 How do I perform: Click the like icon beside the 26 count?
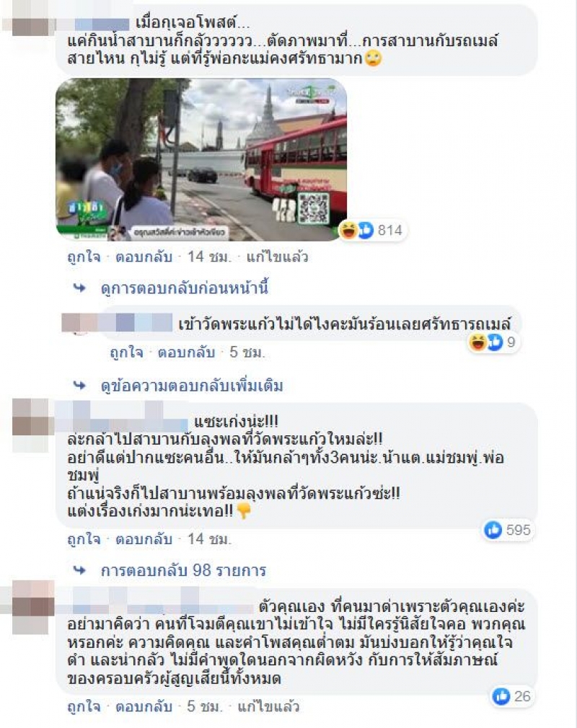coord(501,696)
